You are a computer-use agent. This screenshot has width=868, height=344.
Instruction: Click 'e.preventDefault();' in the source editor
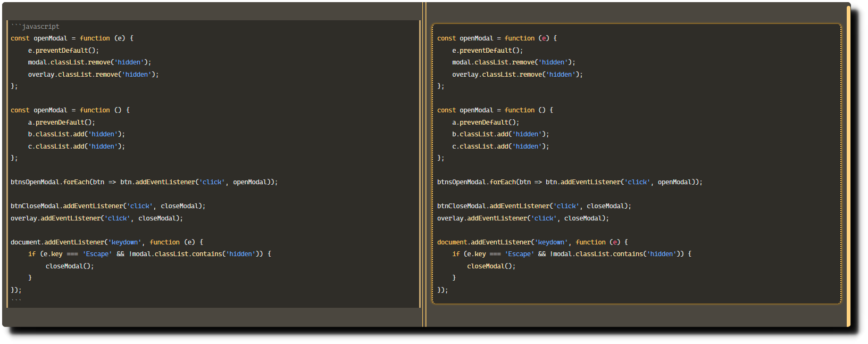[x=63, y=51]
